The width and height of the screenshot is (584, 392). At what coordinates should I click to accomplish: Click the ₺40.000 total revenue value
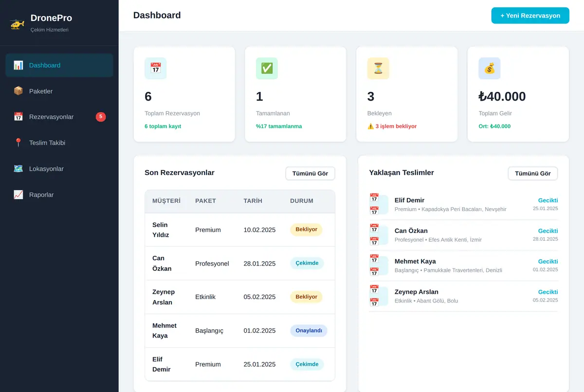pyautogui.click(x=502, y=96)
